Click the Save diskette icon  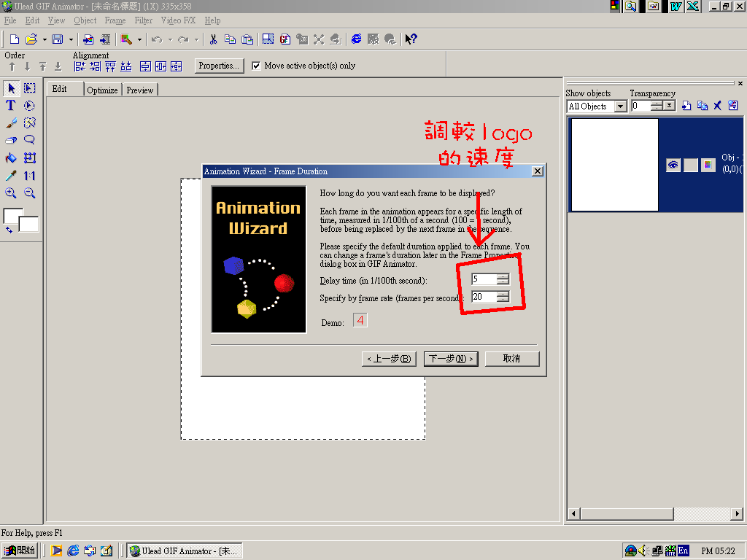(58, 39)
